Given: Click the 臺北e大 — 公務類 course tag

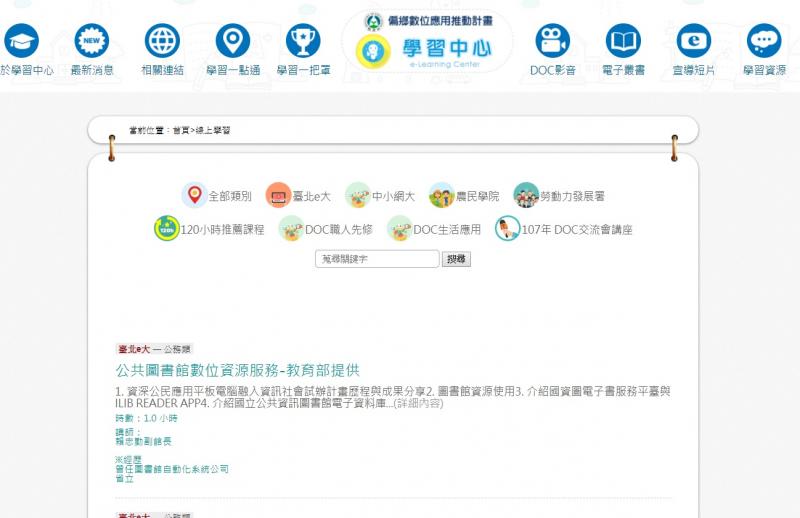Looking at the screenshot, I should pos(154,349).
